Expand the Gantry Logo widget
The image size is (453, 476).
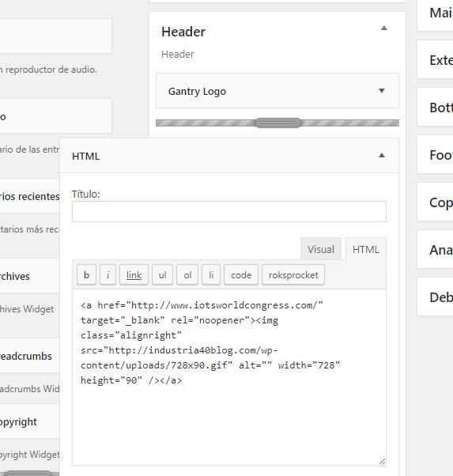click(x=382, y=90)
